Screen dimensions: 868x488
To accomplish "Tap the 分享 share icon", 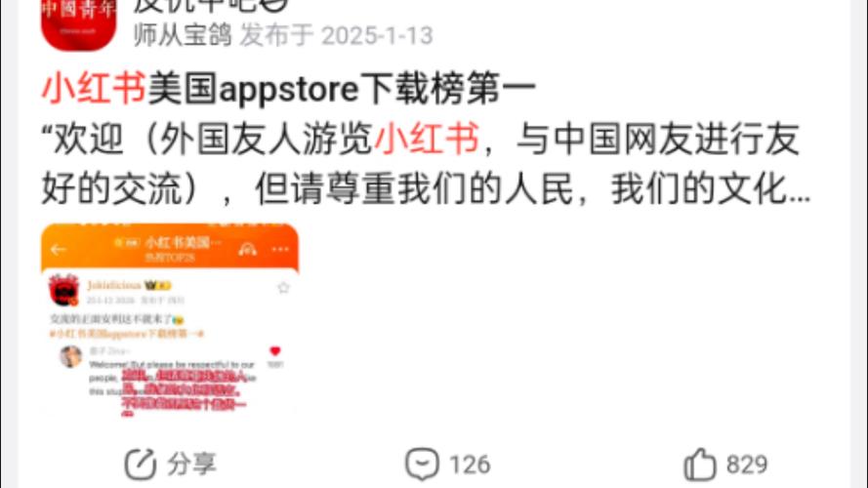I will click(x=140, y=465).
